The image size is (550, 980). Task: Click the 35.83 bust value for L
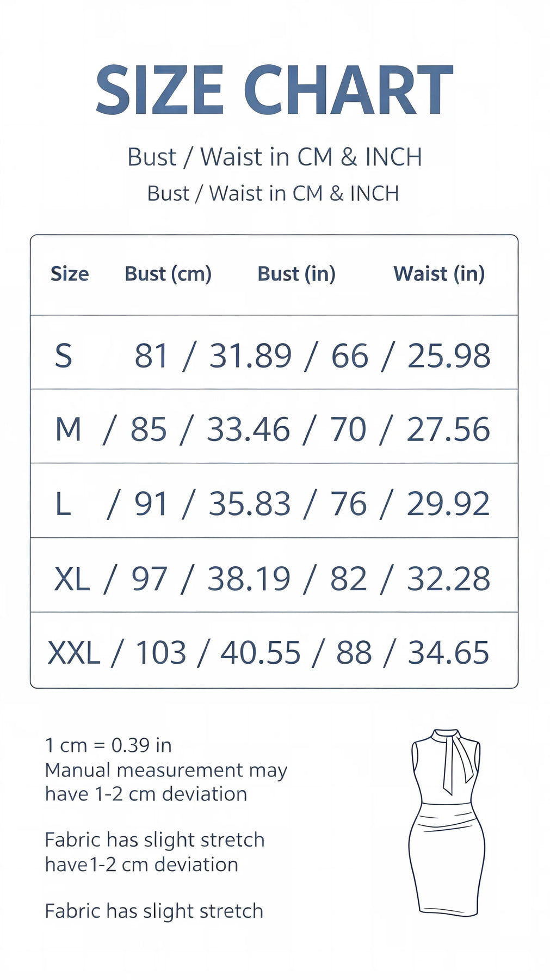coord(250,504)
